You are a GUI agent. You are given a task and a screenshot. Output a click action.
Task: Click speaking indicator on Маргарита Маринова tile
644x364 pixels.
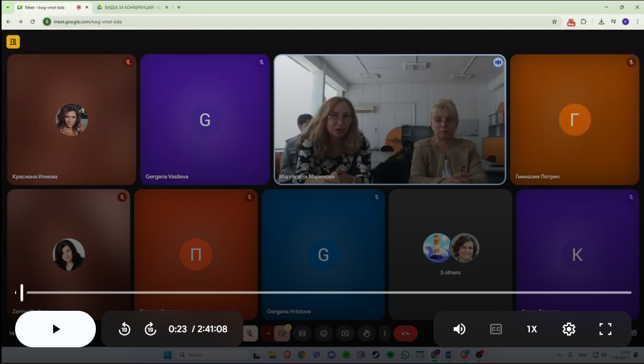tap(498, 62)
